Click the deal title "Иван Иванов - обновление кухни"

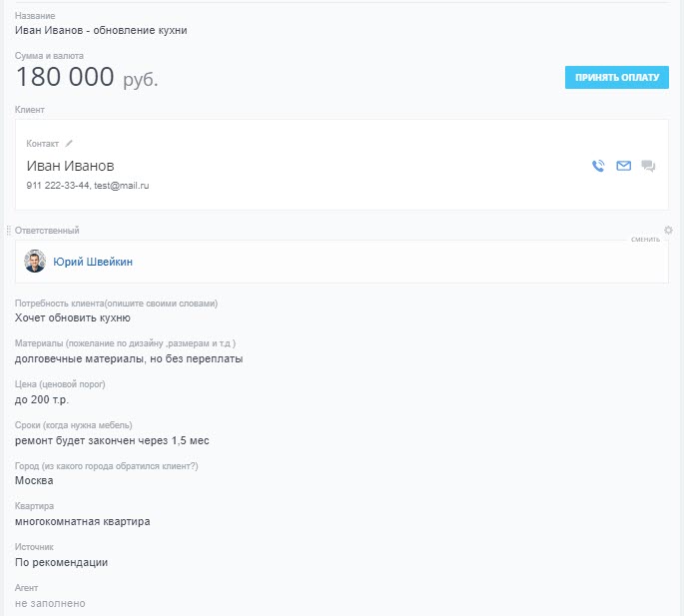point(101,30)
